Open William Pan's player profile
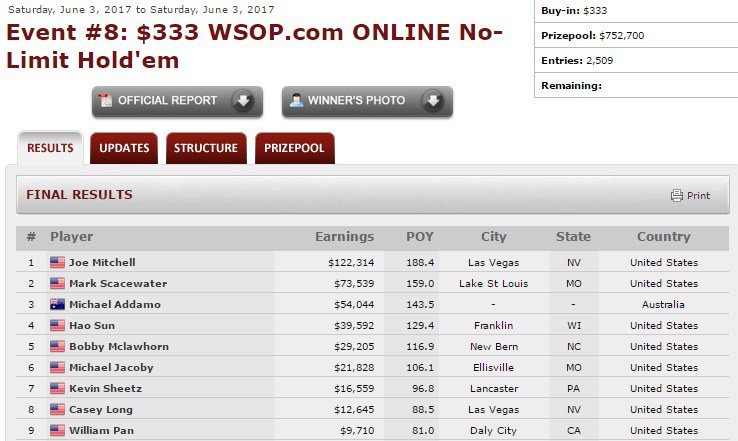The height and width of the screenshot is (441, 738). point(101,430)
